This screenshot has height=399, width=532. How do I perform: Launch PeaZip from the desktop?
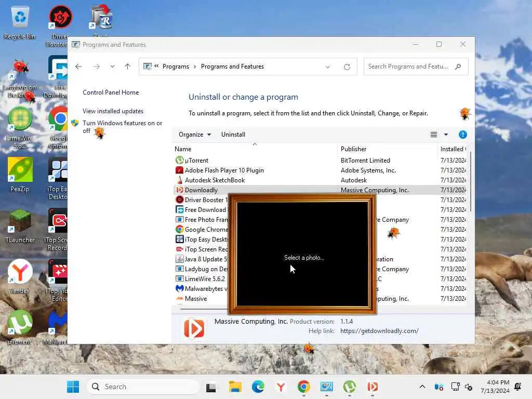(x=20, y=175)
